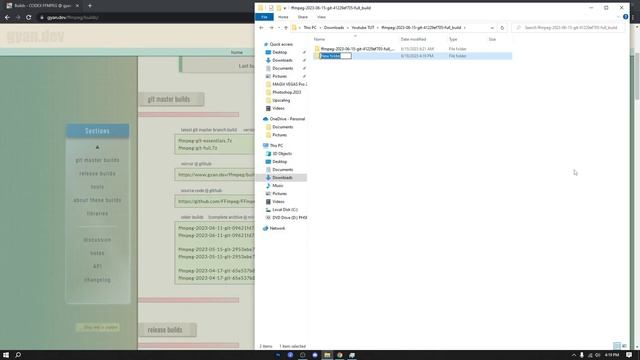
Task: Open Quick access in navigation pane
Action: point(281,44)
